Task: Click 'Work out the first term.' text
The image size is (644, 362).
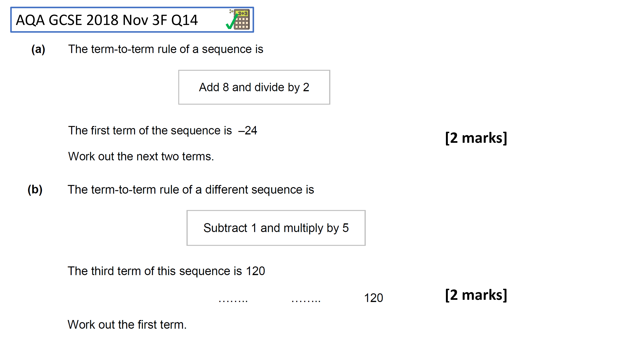Action: 127,325
